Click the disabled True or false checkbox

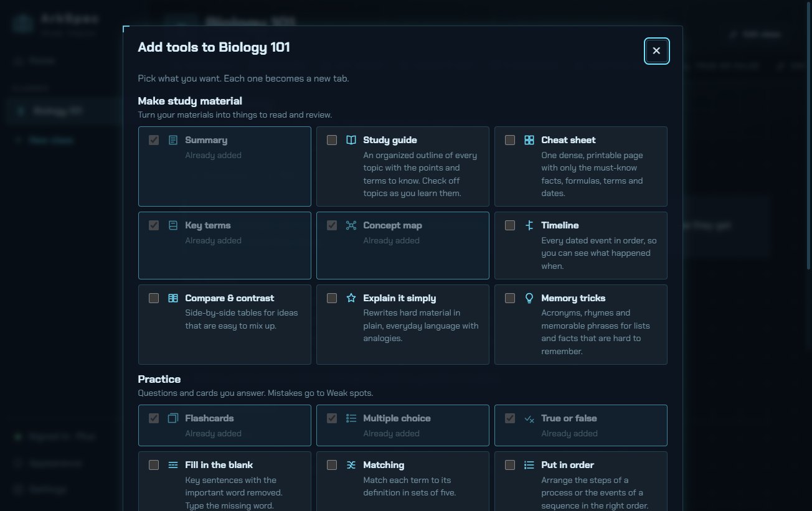[510, 418]
